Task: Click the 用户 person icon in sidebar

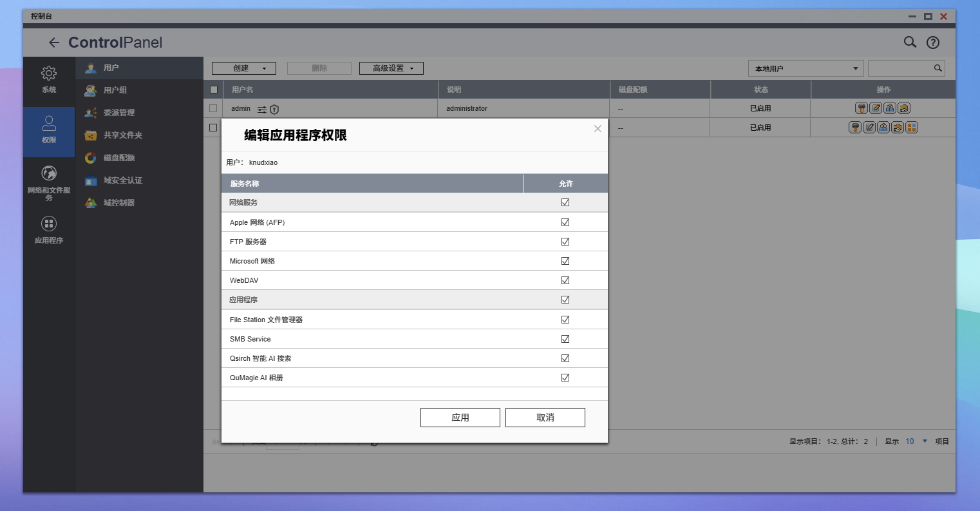Action: (x=91, y=68)
